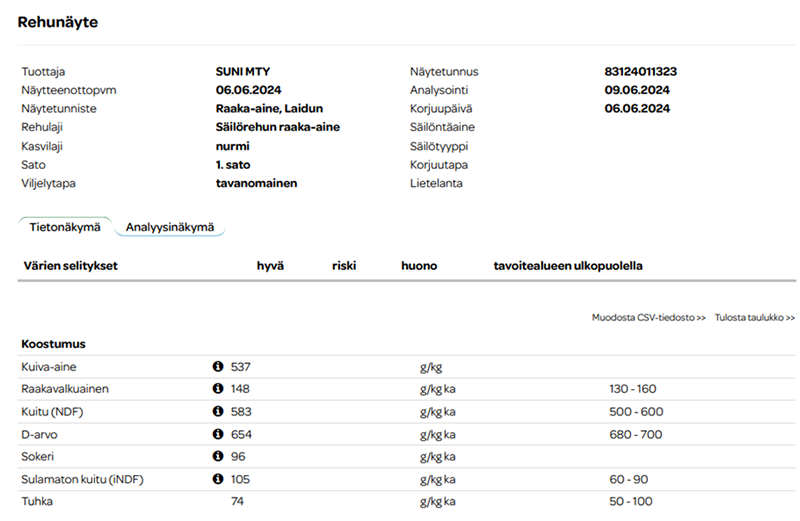This screenshot has height=521, width=800.
Task: Open info icon for Raakavalkuainen
Action: pos(218,388)
